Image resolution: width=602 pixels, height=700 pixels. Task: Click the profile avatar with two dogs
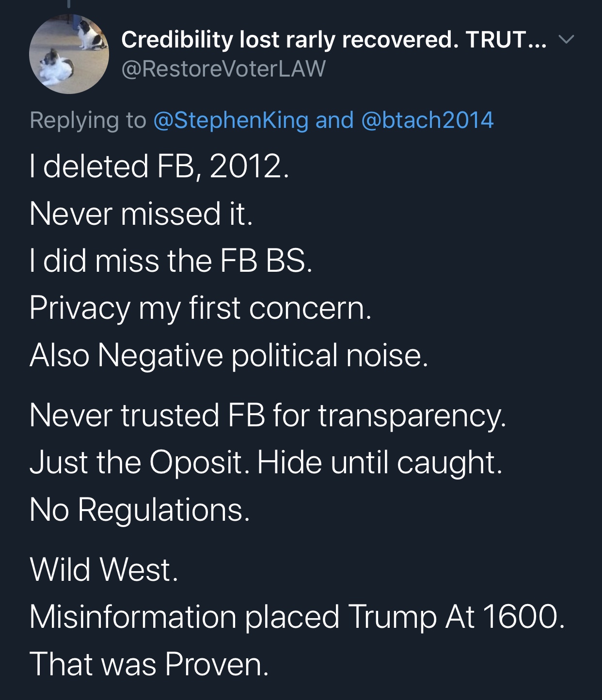69,54
